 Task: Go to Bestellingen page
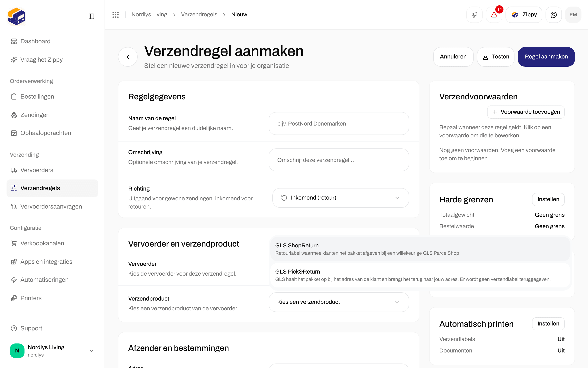52,96
